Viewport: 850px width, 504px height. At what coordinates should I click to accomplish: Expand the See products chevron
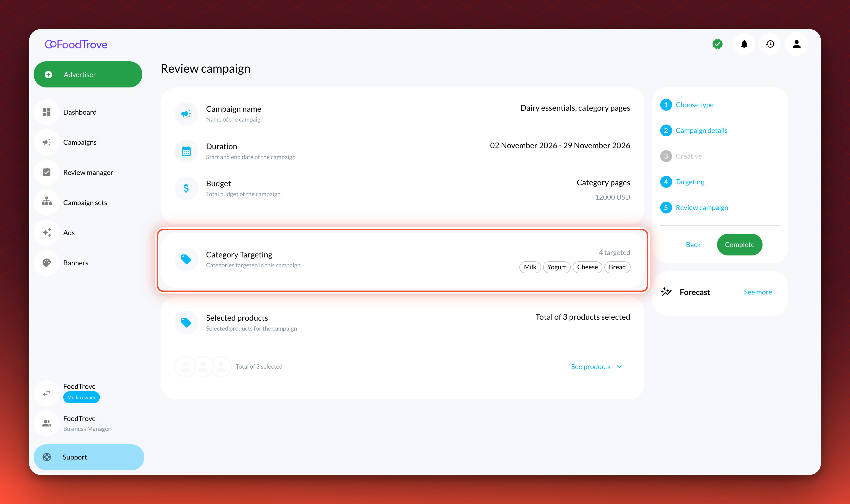620,367
